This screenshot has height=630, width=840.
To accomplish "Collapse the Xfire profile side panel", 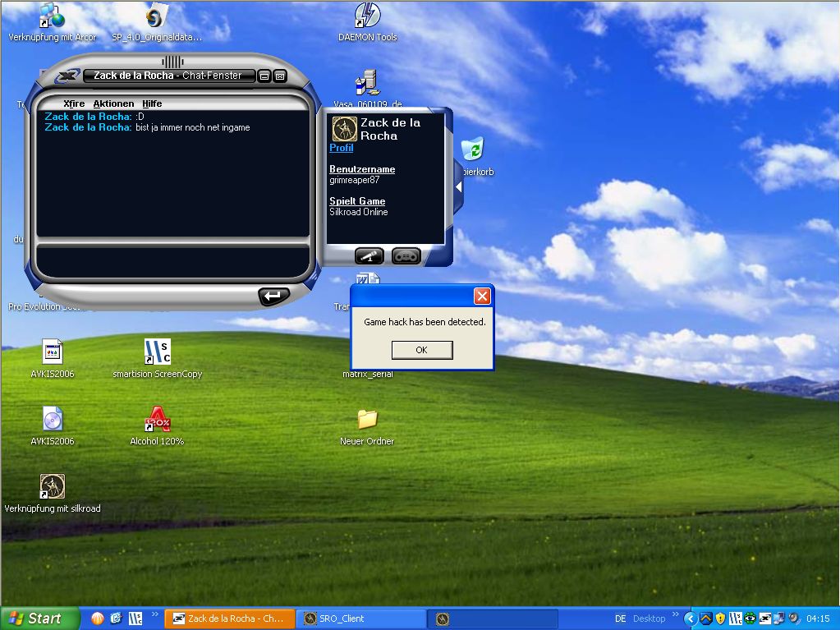I will click(x=458, y=186).
